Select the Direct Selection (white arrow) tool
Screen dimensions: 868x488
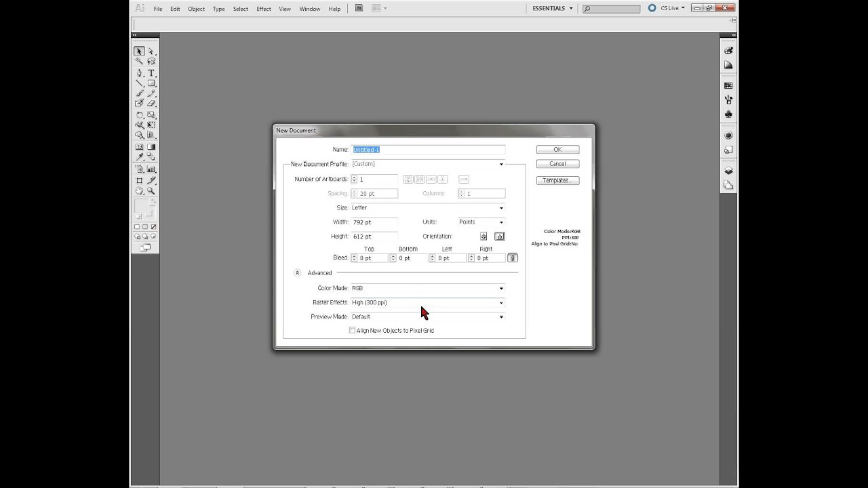pos(151,51)
